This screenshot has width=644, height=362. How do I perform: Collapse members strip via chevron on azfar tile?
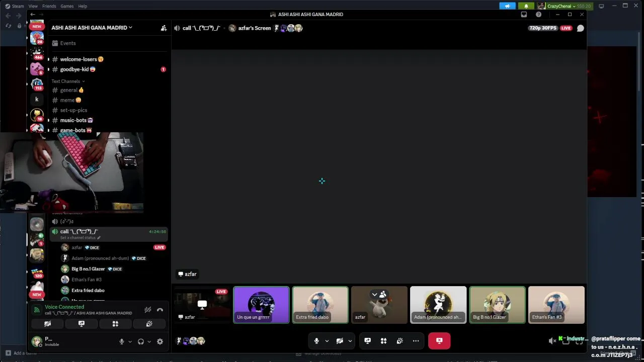pyautogui.click(x=374, y=295)
